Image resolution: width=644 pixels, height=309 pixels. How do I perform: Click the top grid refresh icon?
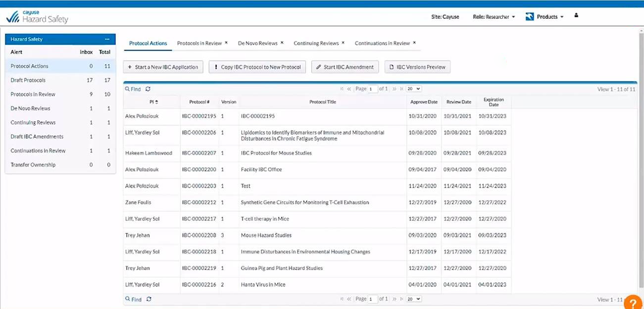pos(148,89)
